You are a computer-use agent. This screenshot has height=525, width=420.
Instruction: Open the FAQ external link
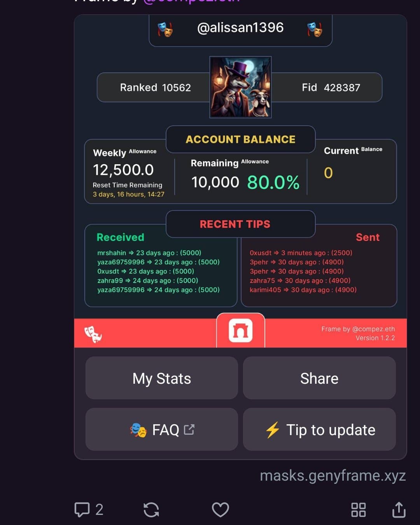tap(162, 429)
